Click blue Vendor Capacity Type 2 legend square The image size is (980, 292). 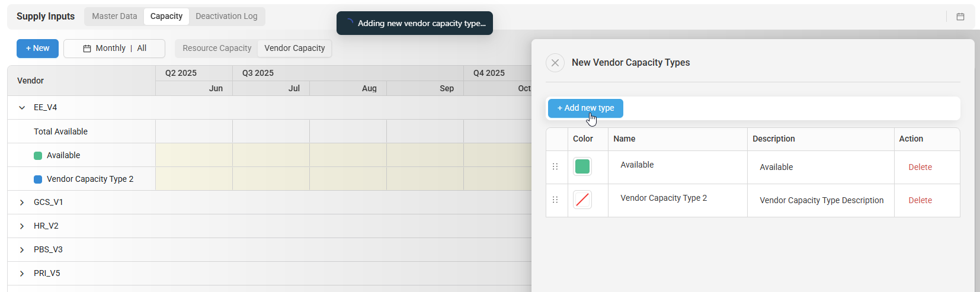(38, 179)
